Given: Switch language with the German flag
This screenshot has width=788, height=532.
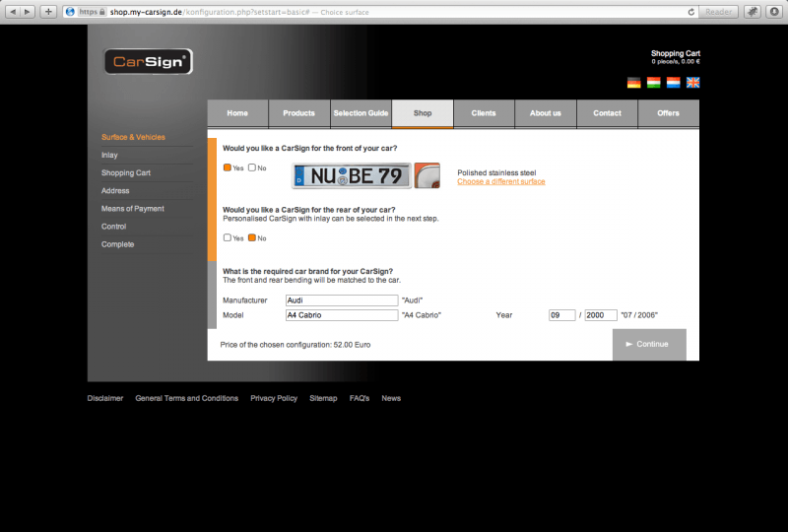Looking at the screenshot, I should [633, 83].
